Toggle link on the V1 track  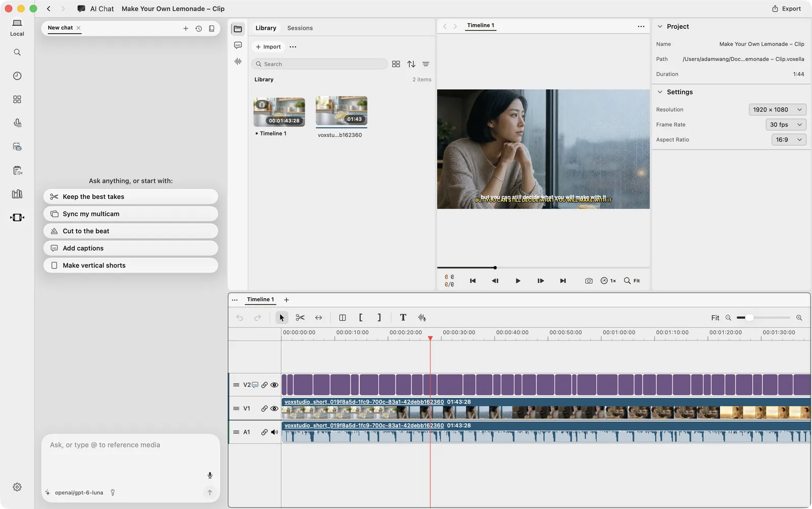(x=264, y=409)
